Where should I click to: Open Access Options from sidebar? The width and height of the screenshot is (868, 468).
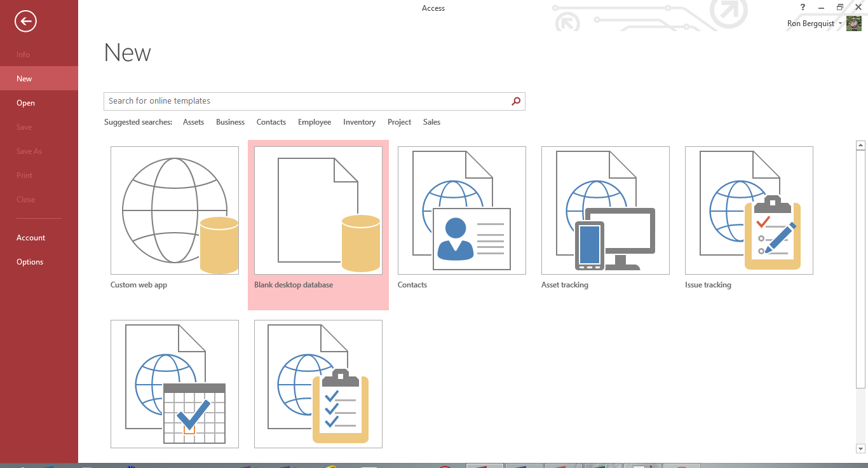[x=30, y=262]
